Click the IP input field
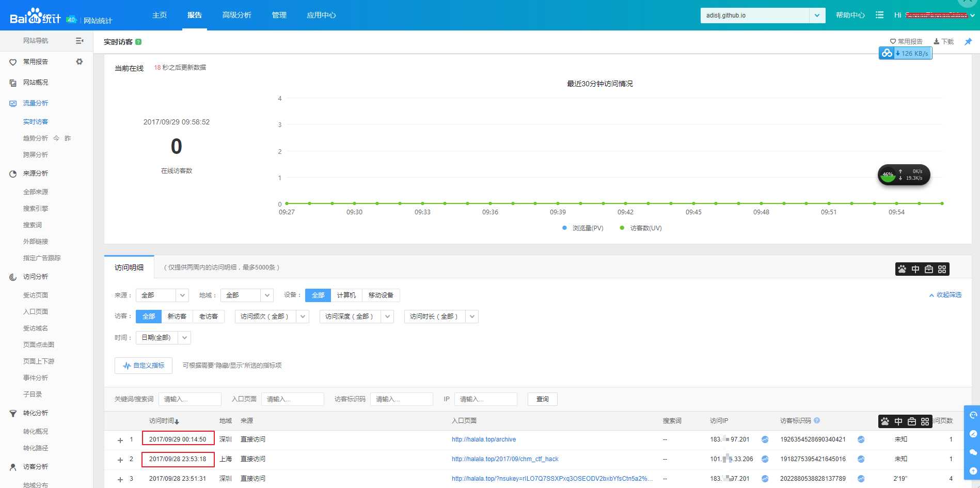 coord(486,399)
